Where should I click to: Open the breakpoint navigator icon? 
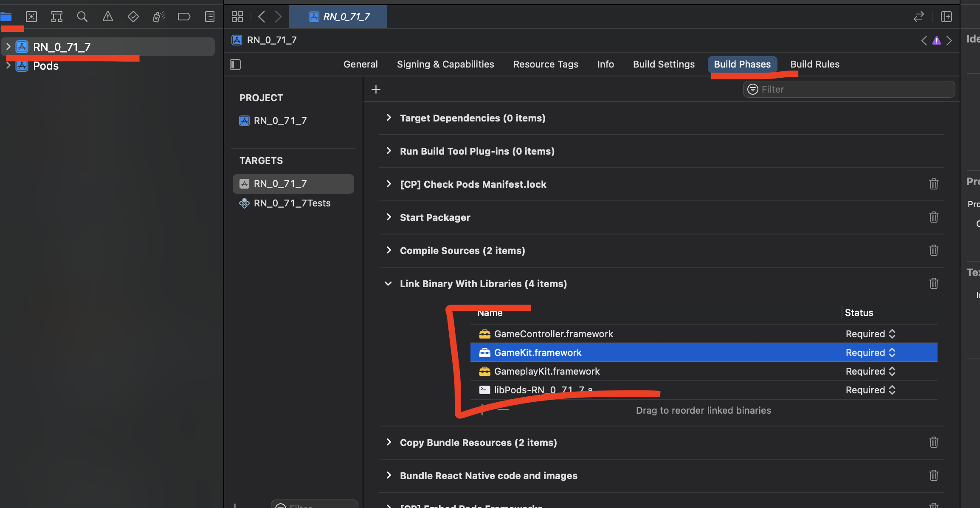184,17
